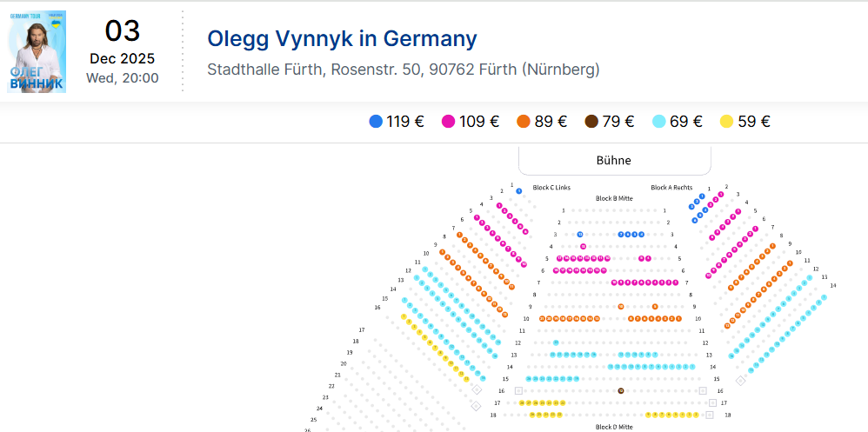This screenshot has height=432, width=868.
Task: Filter by the 79 € brown price category
Action: point(611,122)
